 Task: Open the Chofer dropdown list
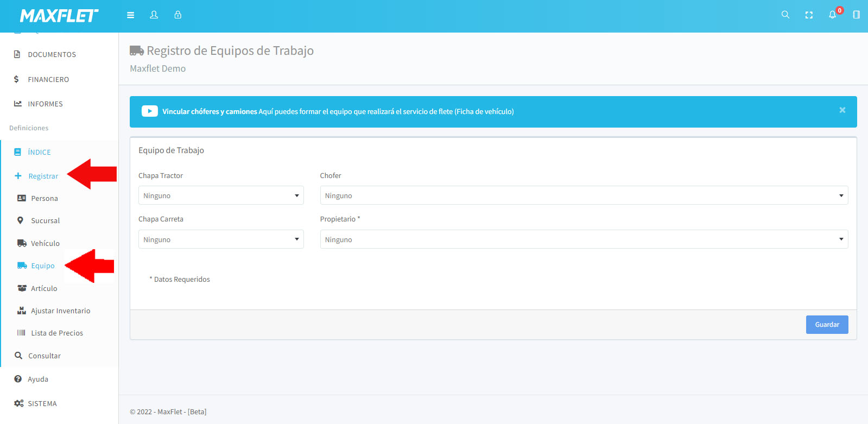pos(584,195)
